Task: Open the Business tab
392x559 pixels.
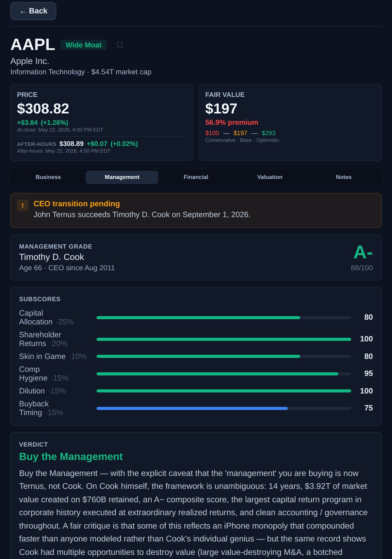Action: (48, 177)
